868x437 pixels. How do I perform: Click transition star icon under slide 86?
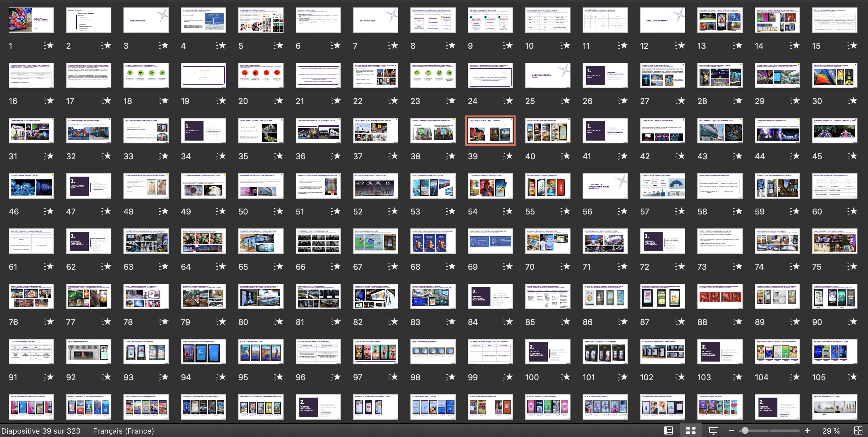pyautogui.click(x=622, y=322)
